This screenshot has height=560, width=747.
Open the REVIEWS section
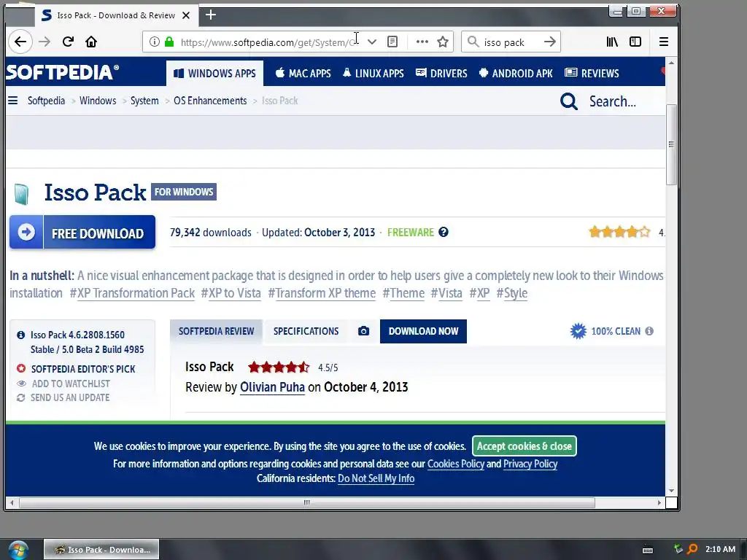pos(592,74)
